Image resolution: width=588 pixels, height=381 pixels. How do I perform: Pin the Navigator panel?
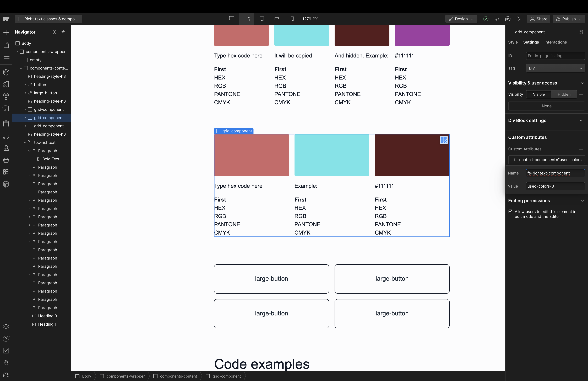(x=63, y=32)
